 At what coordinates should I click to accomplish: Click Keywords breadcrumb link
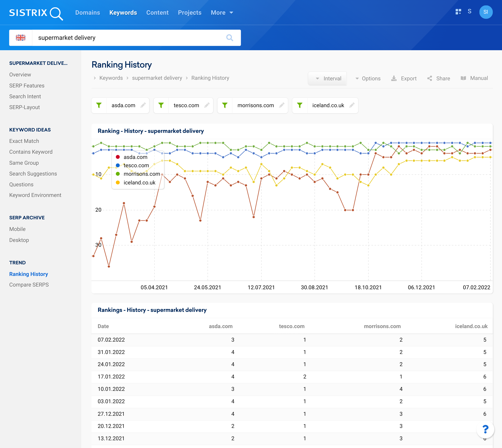(x=111, y=78)
